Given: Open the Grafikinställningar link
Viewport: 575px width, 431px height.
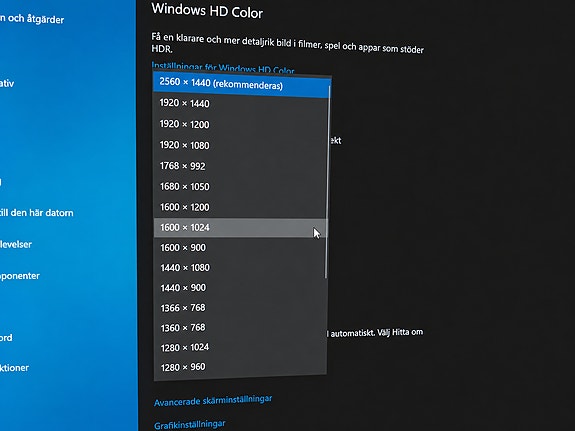Looking at the screenshot, I should click(190, 425).
